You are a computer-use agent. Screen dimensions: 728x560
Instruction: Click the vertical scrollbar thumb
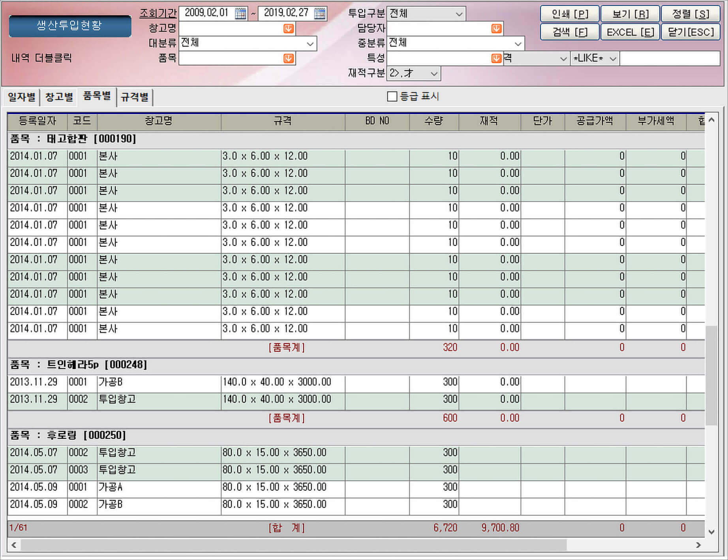tap(711, 375)
